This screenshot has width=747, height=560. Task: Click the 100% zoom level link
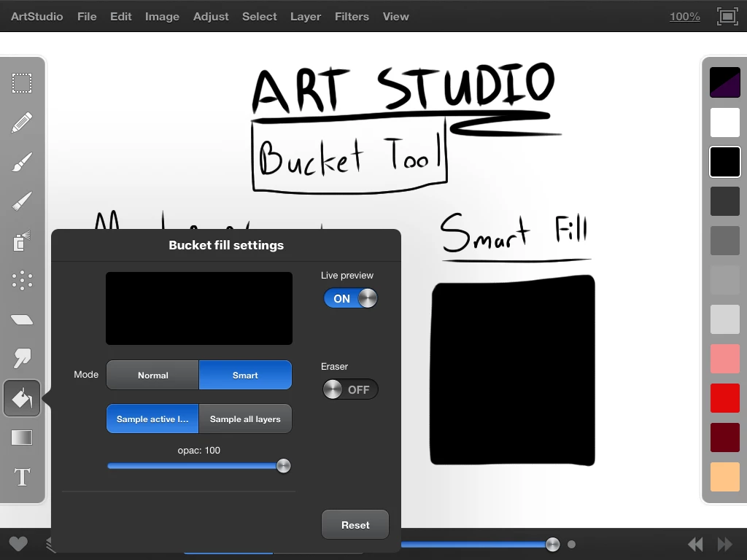point(684,17)
